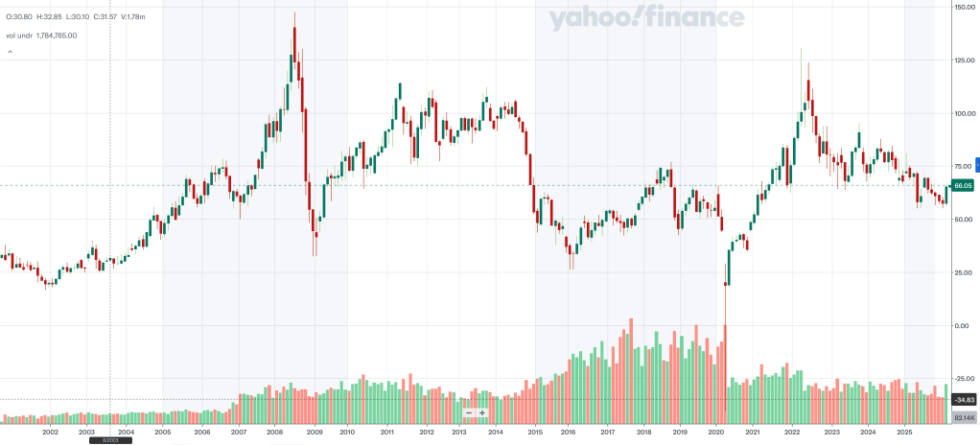The width and height of the screenshot is (980, 445).
Task: Select the 82.14K volume axis label
Action: coord(964,419)
